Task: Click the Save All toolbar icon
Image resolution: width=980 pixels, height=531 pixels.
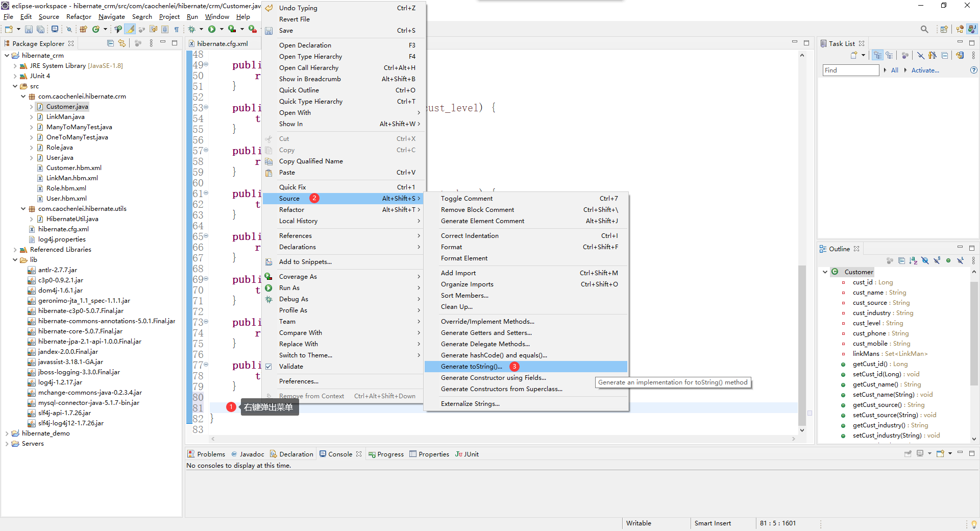Action: [x=40, y=29]
